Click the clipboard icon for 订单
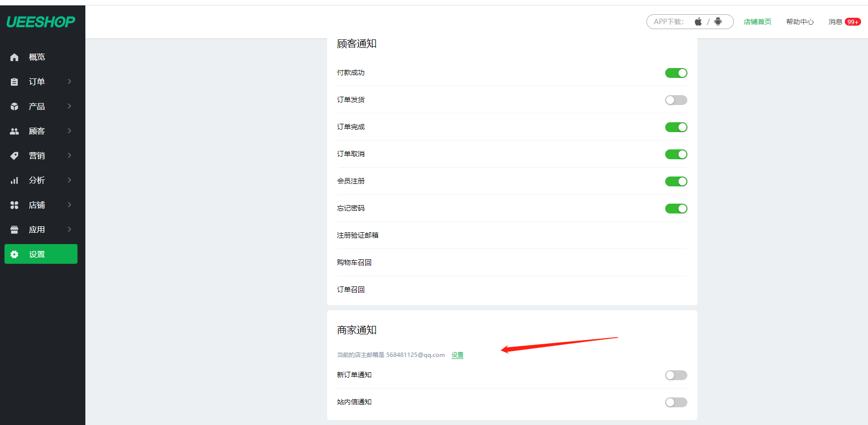Screen dimensions: 868x425 [x=14, y=82]
